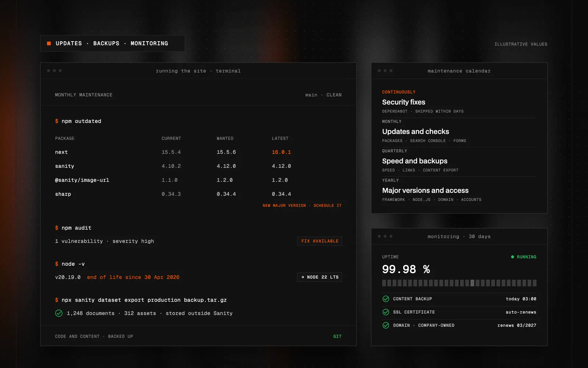Click current version 15.5.4
588x368 pixels.
click(x=171, y=152)
